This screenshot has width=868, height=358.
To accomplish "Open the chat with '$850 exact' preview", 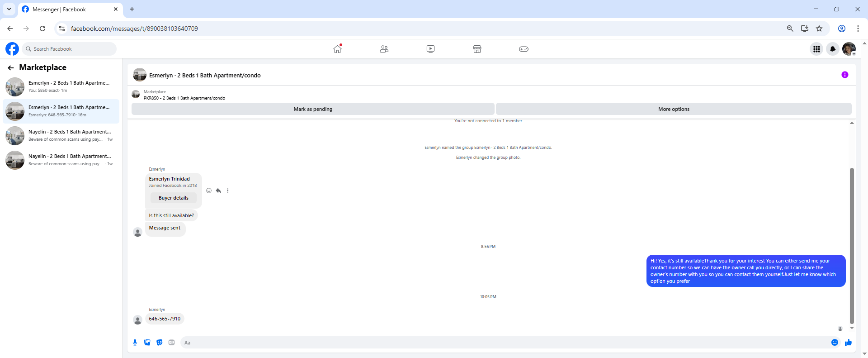I will pos(61,87).
